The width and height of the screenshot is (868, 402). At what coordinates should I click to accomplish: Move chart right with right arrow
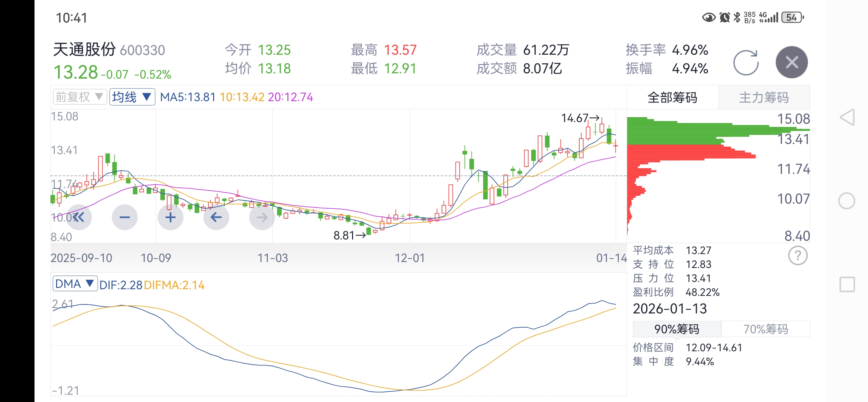(262, 217)
